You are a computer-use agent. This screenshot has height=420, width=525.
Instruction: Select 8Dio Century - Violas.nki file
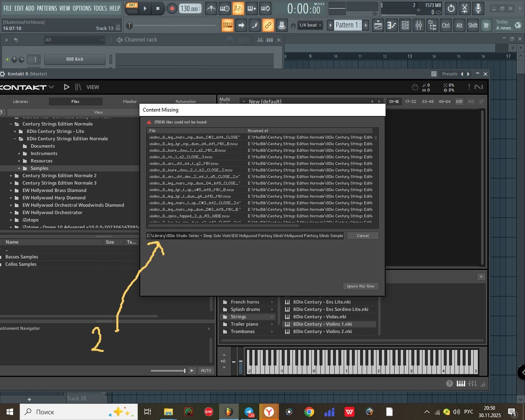320,317
